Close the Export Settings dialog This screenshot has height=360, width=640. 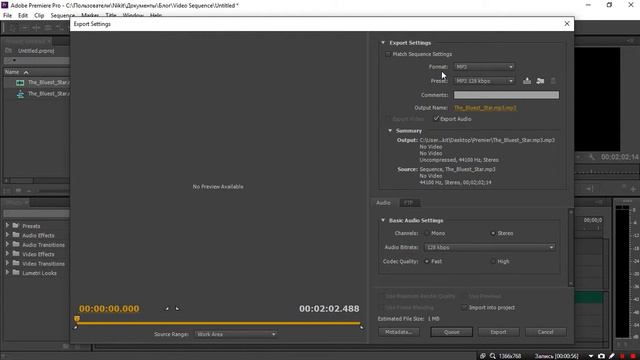tap(567, 24)
